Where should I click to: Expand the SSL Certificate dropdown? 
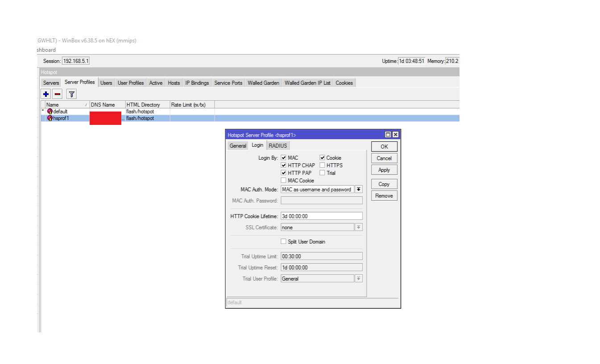click(x=359, y=227)
